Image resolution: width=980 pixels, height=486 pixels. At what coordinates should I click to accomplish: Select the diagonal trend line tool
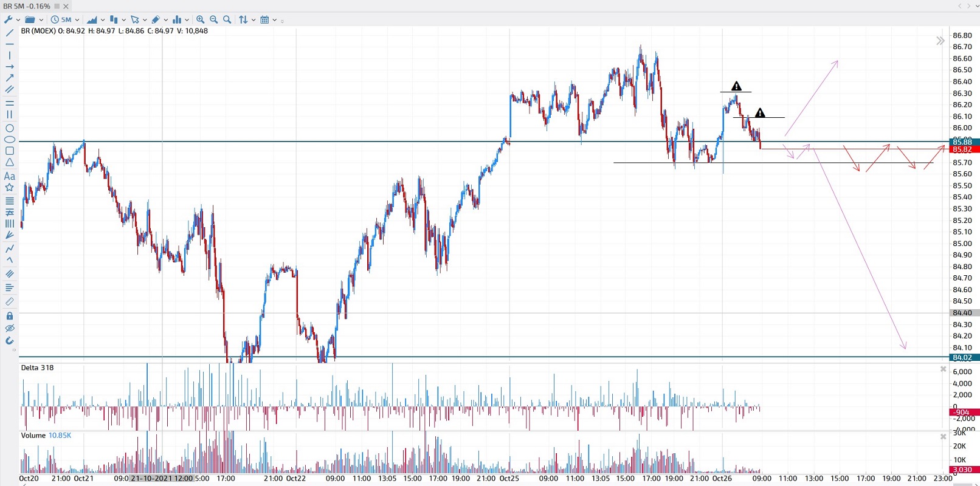click(x=9, y=32)
